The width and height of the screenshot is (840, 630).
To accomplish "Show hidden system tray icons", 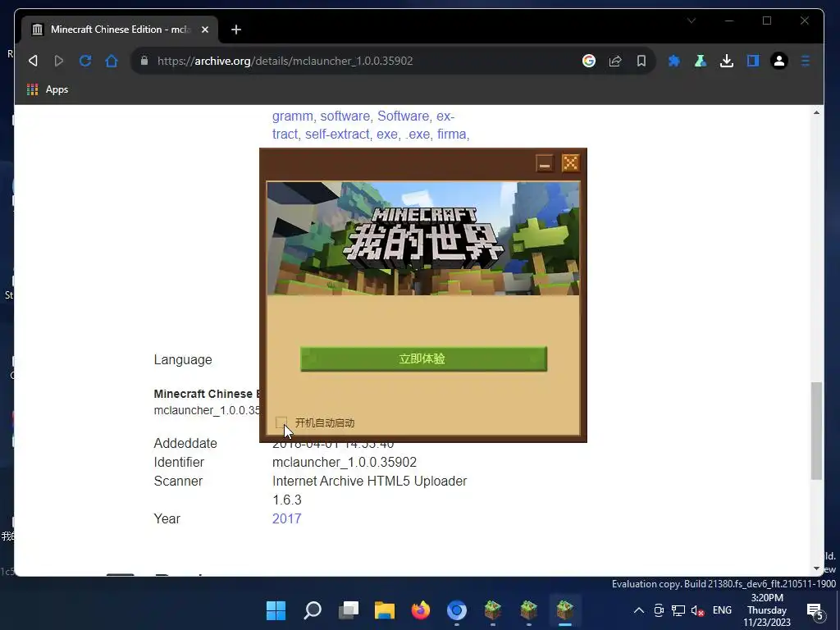I will (x=638, y=610).
